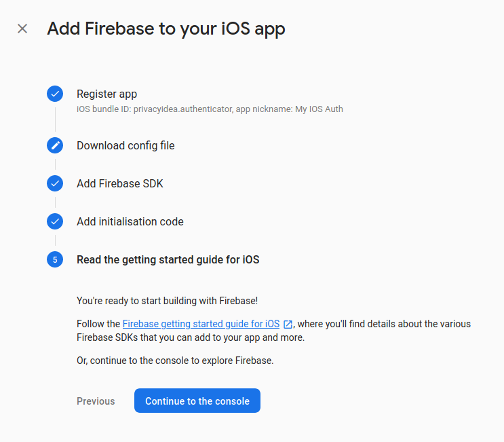Screen dimensions: 504x442
Task: Click the Firebase SDKs that you can add line
Action: (x=191, y=337)
